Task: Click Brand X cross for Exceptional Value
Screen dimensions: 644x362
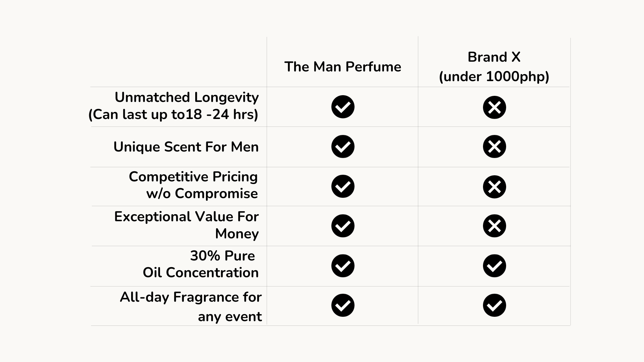Action: (x=494, y=226)
